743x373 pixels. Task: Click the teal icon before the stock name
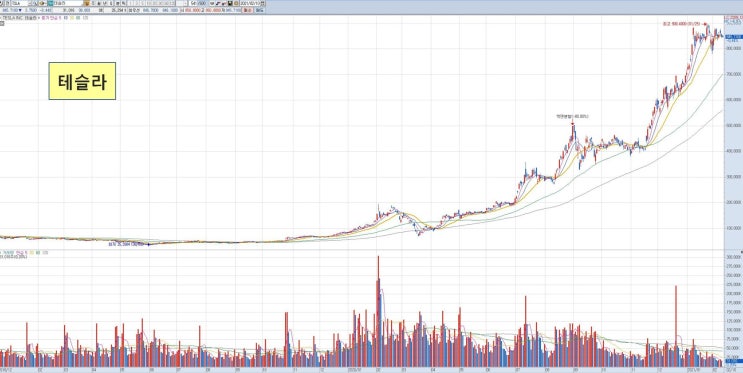point(50,3)
